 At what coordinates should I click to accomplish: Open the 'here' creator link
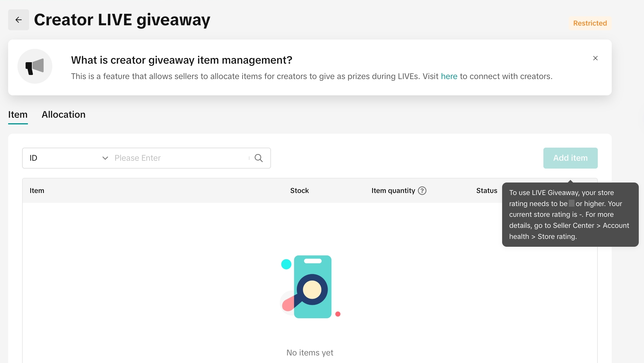(449, 76)
